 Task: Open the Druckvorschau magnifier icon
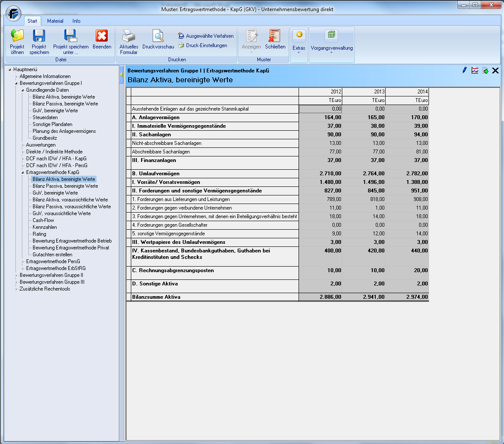pyautogui.click(x=158, y=36)
